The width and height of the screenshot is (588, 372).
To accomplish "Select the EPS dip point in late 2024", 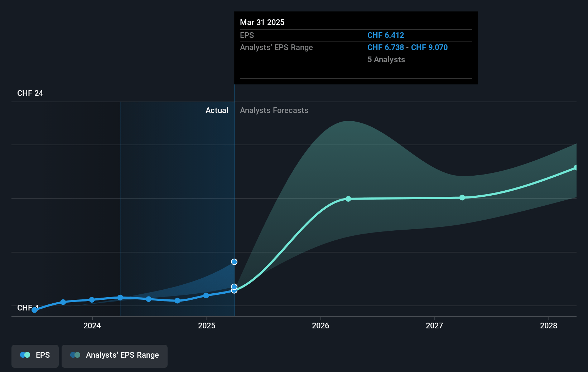I will [177, 301].
